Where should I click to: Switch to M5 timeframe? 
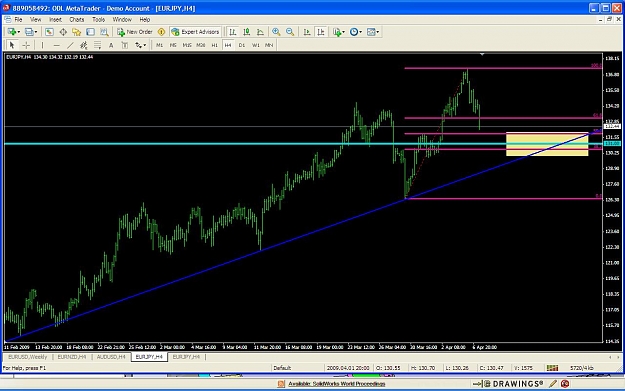coord(173,45)
